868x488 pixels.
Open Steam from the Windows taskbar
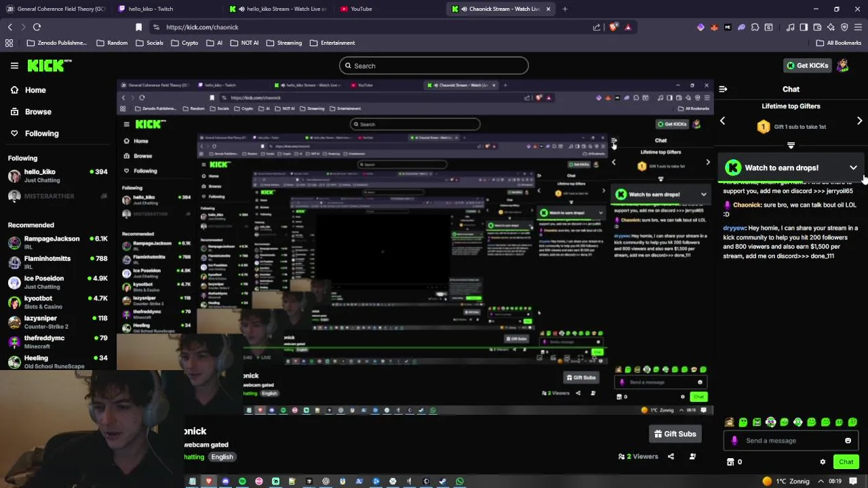pyautogui.click(x=443, y=481)
